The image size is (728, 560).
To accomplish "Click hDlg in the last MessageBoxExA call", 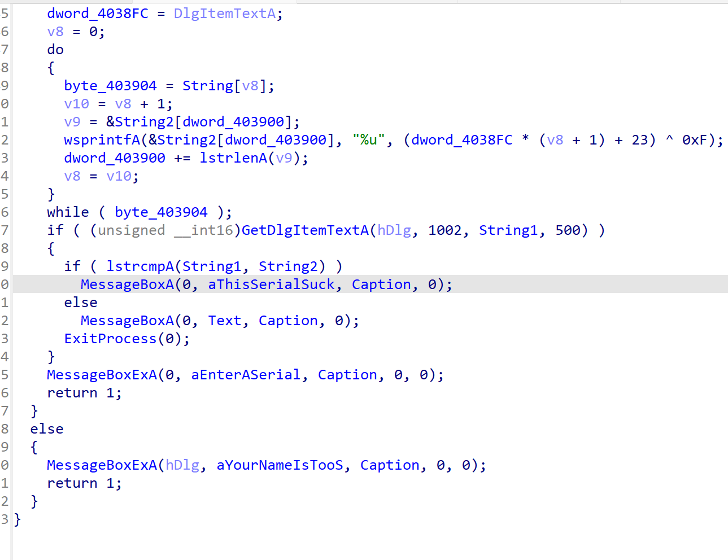I will (182, 465).
